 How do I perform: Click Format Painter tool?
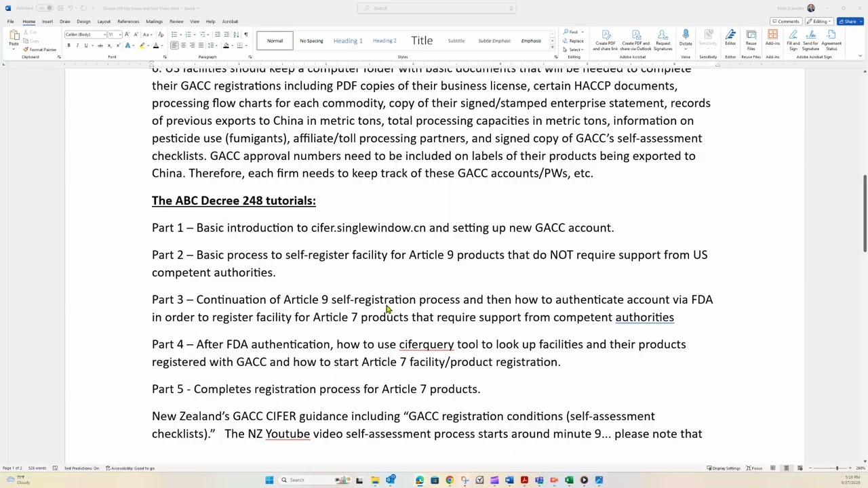tap(39, 49)
